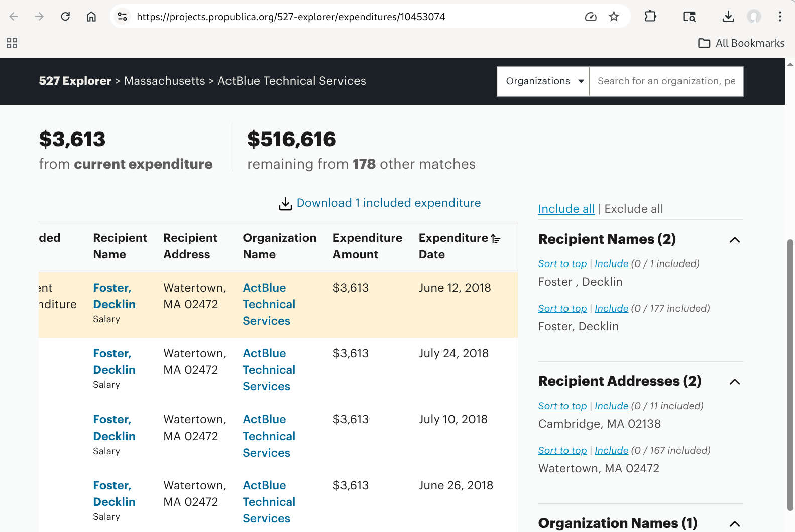Include 'Foster, Decklin' with 177 matches
The height and width of the screenshot is (532, 795).
pyautogui.click(x=611, y=308)
